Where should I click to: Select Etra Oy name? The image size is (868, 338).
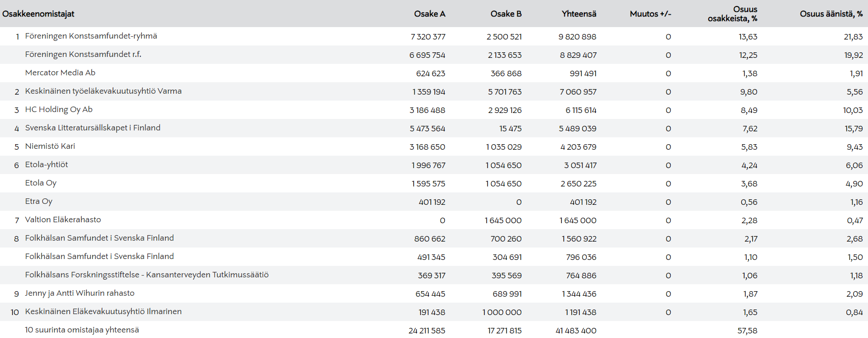click(x=39, y=201)
